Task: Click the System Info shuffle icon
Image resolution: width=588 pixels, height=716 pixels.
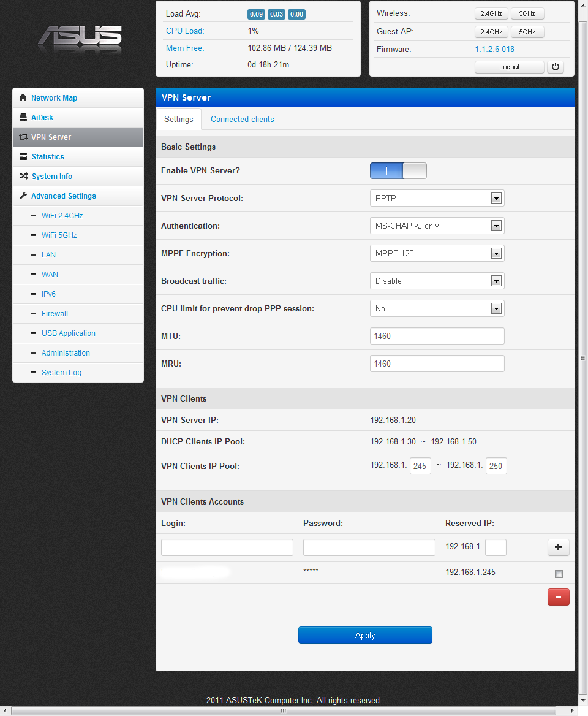Action: [x=23, y=177]
